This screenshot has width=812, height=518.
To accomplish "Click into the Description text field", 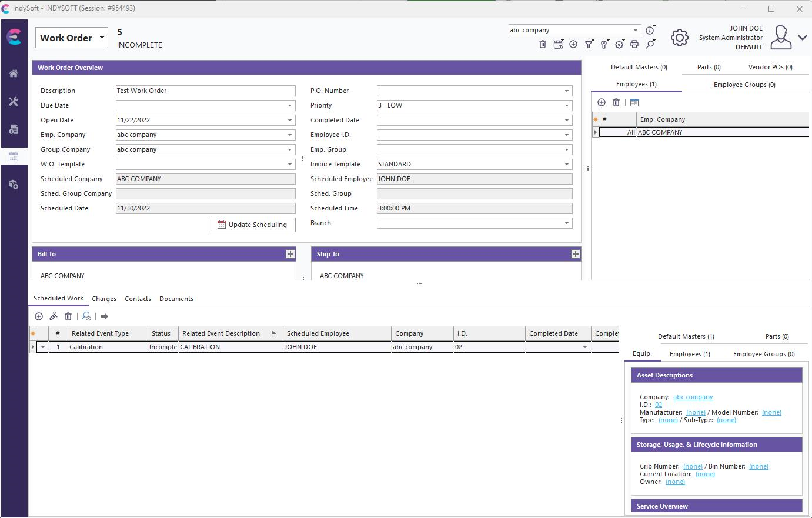I will (205, 91).
